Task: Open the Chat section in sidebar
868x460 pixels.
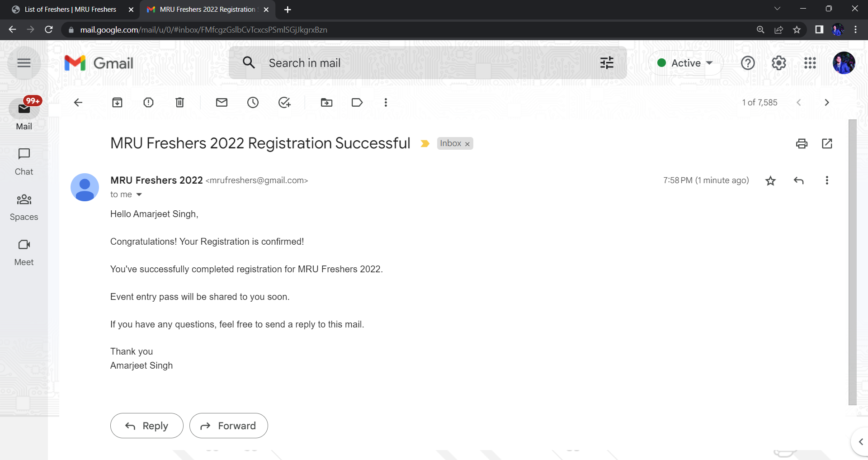Action: (24, 161)
